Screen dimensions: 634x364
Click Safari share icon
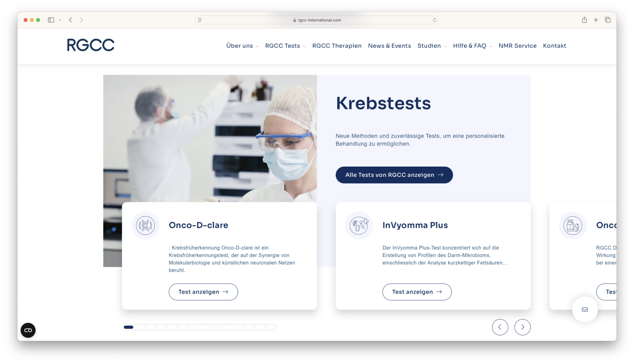coord(584,20)
